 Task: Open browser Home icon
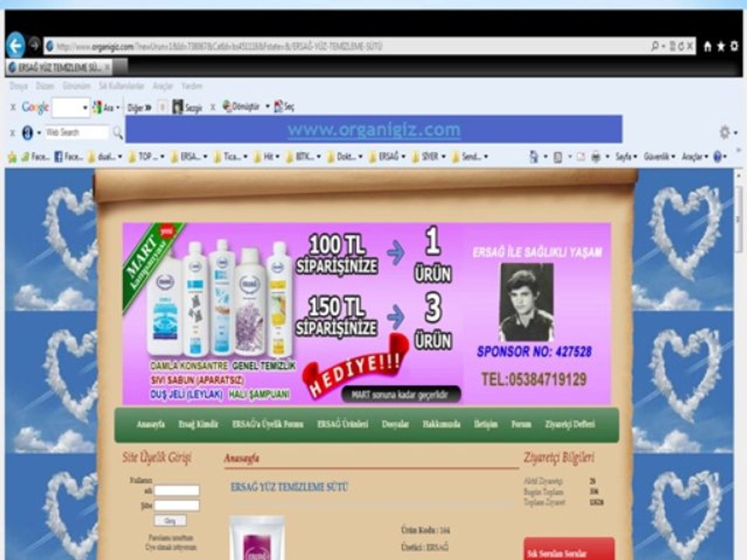pyautogui.click(x=707, y=46)
